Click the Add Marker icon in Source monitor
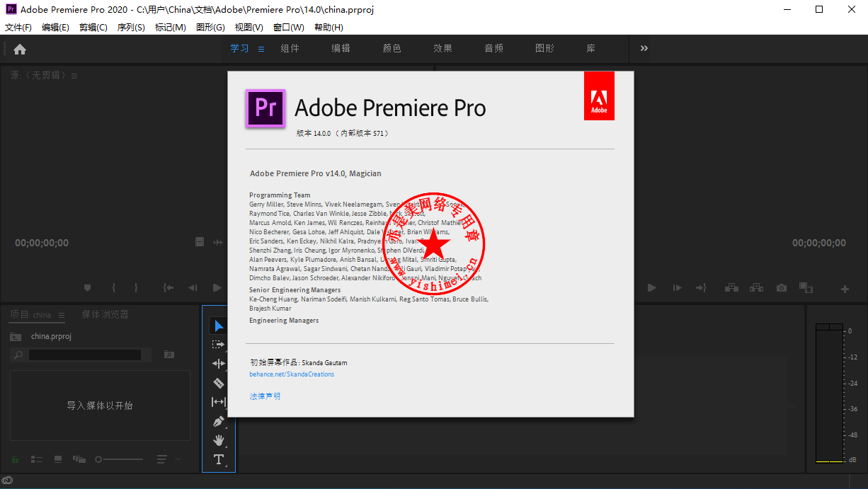This screenshot has height=489, width=868. (x=88, y=288)
